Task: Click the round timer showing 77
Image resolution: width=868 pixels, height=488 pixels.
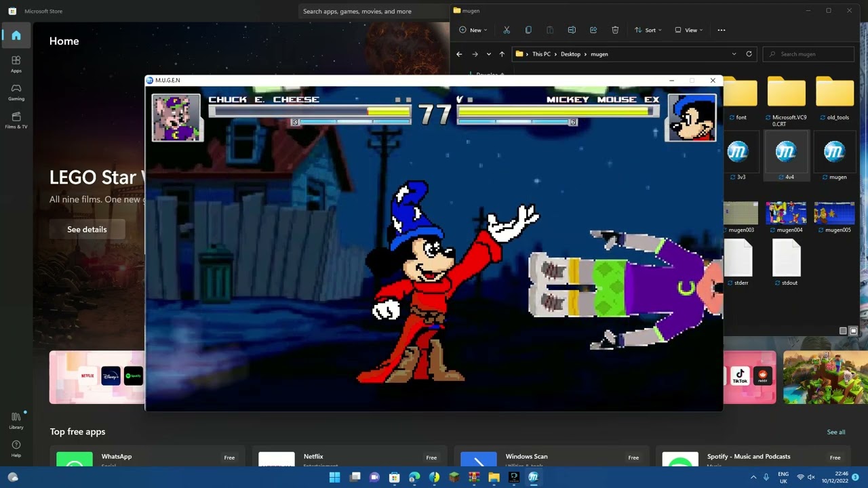Action: [434, 115]
